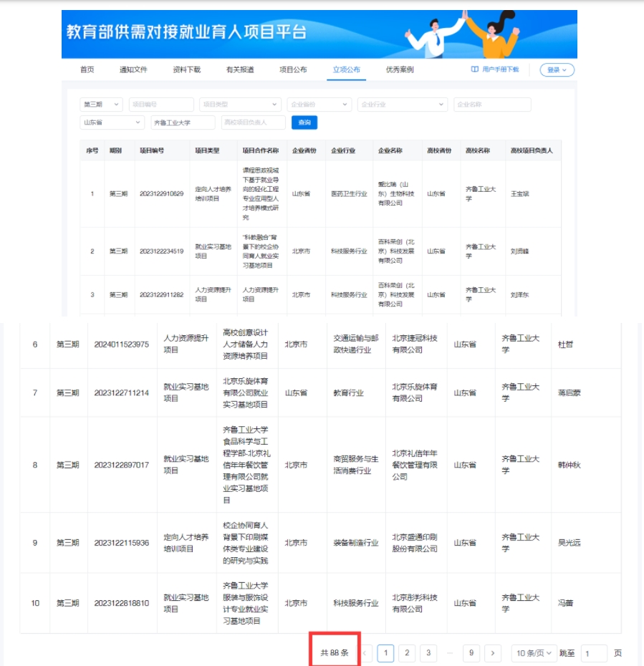
Task: Select project number 2023122711214
Action: point(122,393)
